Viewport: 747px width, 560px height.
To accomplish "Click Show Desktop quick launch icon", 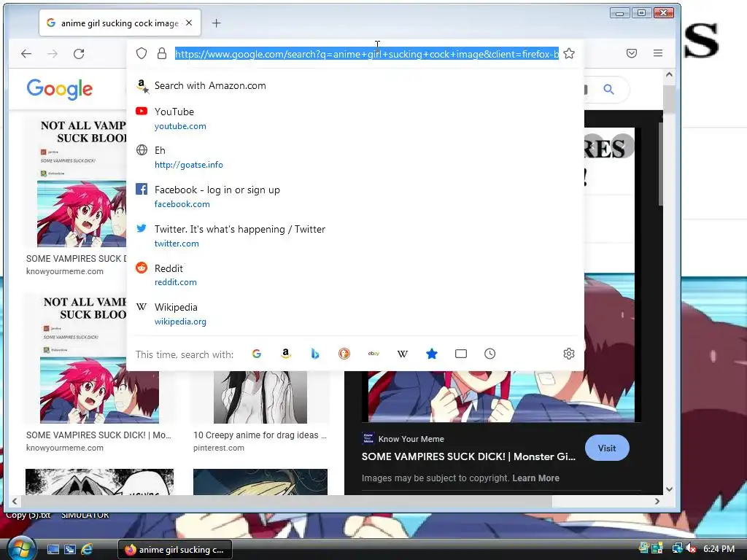I will 53,550.
